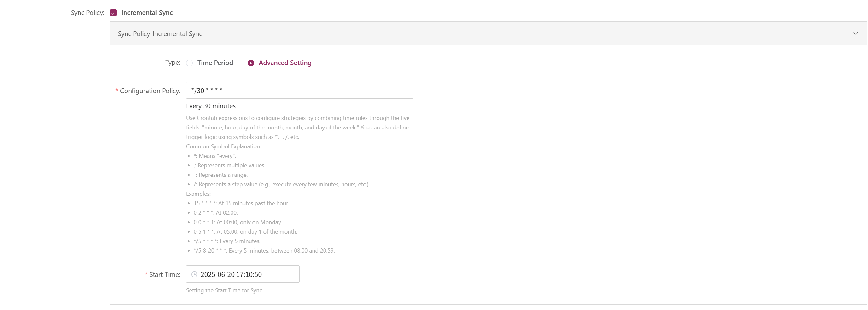868x310 pixels.
Task: Click the Time Period option label
Action: 215,63
